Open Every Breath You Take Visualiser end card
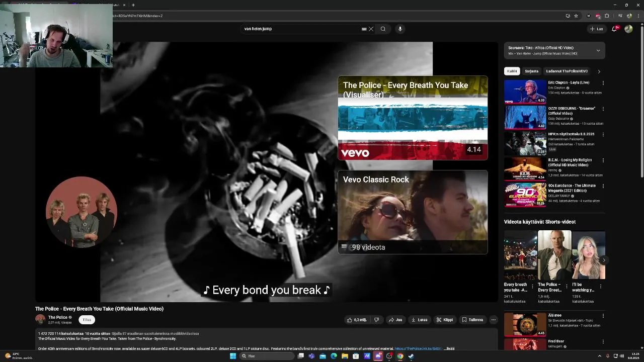 [413, 118]
